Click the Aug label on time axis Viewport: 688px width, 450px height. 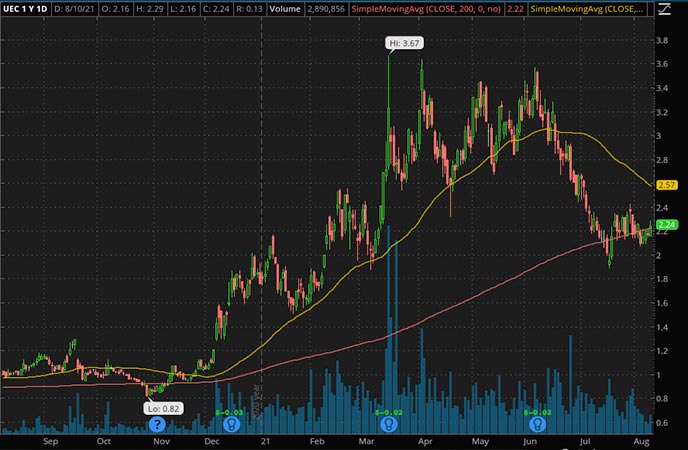point(642,441)
